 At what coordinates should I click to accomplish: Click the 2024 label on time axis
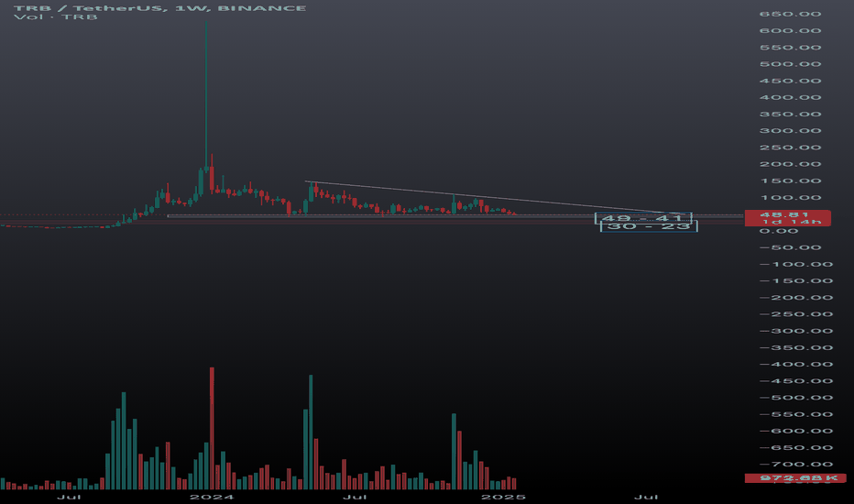[x=212, y=497]
